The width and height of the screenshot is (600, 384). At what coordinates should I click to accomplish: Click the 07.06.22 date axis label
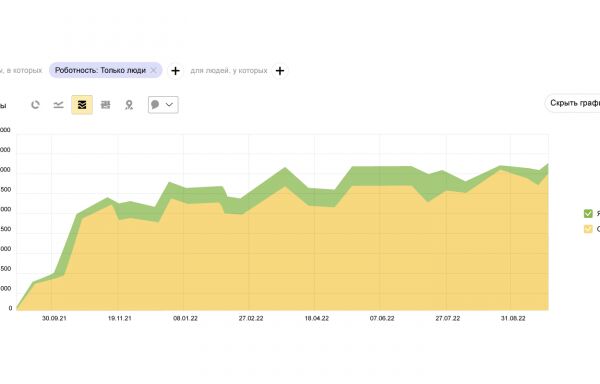382,318
